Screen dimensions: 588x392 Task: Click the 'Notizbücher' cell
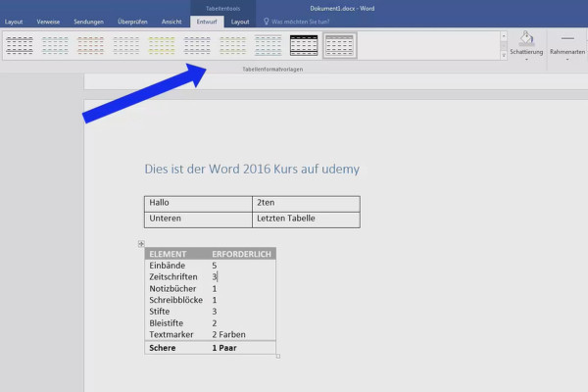coord(172,288)
